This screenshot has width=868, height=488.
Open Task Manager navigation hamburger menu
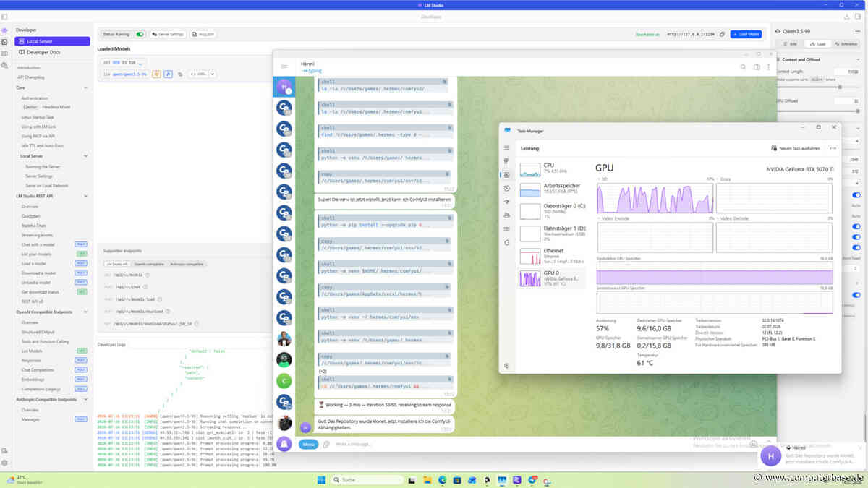(x=507, y=147)
